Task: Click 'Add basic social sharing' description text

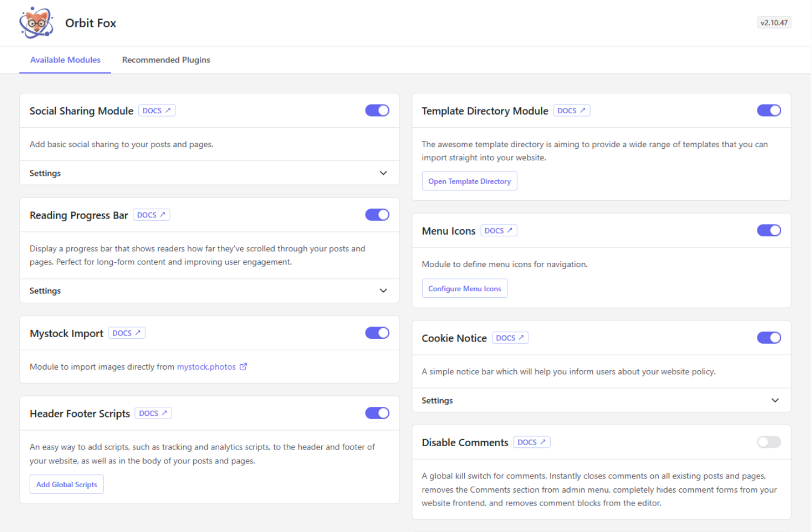Action: (x=121, y=144)
